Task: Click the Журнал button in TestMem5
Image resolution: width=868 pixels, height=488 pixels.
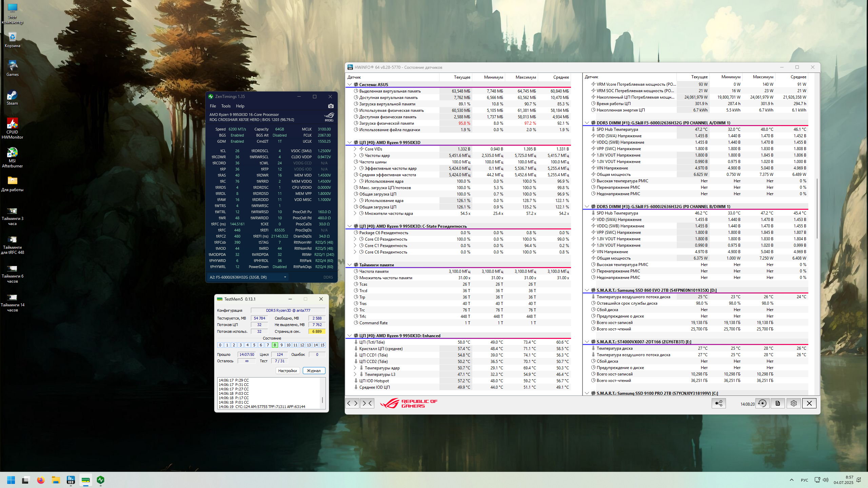Action: pyautogui.click(x=314, y=371)
